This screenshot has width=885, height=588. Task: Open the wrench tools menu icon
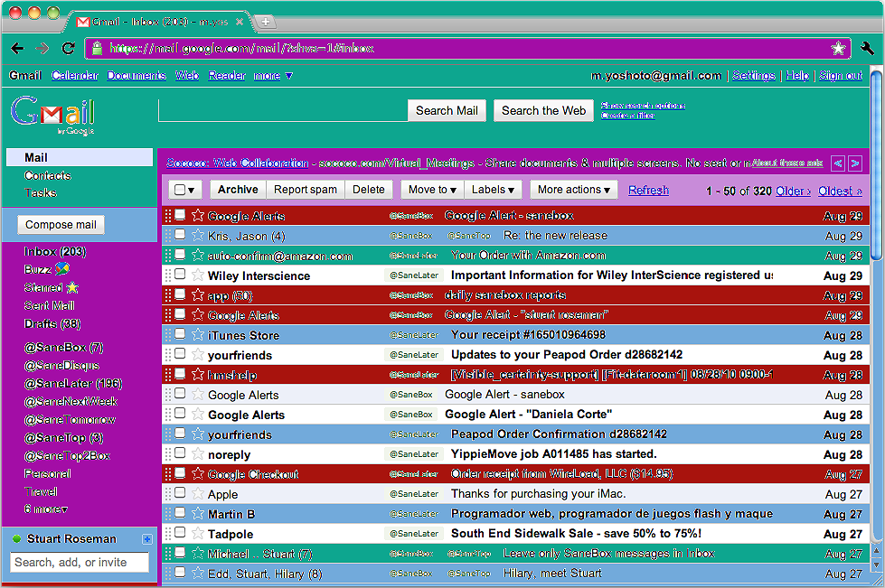pyautogui.click(x=867, y=49)
